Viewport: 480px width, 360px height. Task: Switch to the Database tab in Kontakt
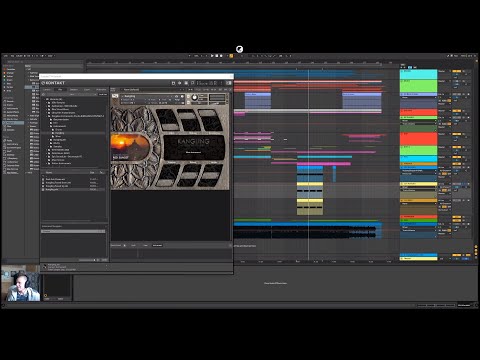click(74, 90)
